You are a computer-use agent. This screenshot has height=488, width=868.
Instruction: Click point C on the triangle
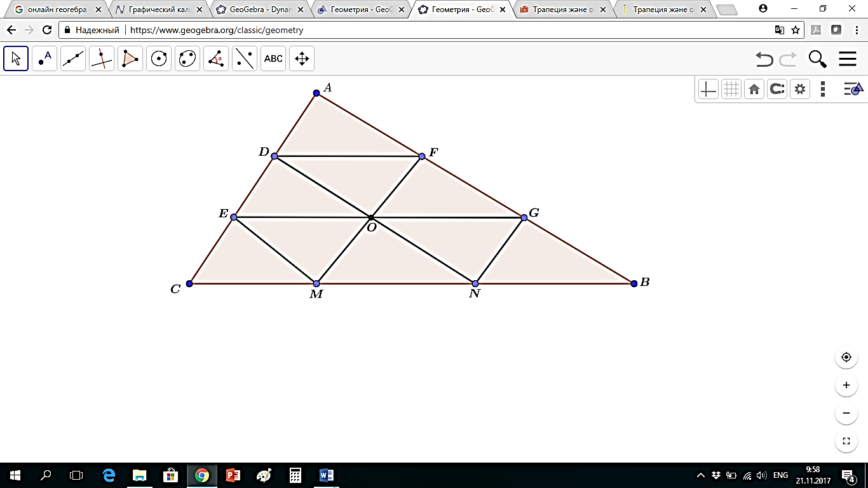189,283
